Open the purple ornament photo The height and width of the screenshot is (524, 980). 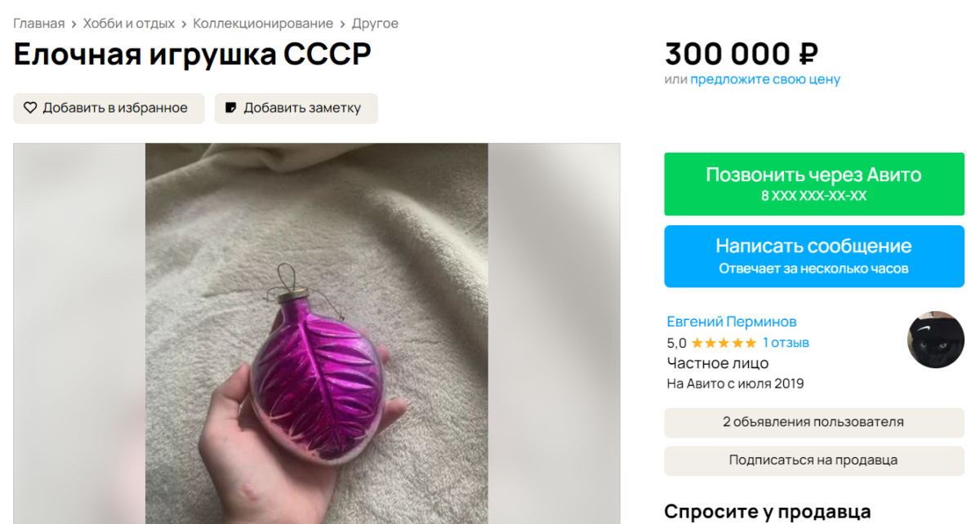click(x=317, y=334)
